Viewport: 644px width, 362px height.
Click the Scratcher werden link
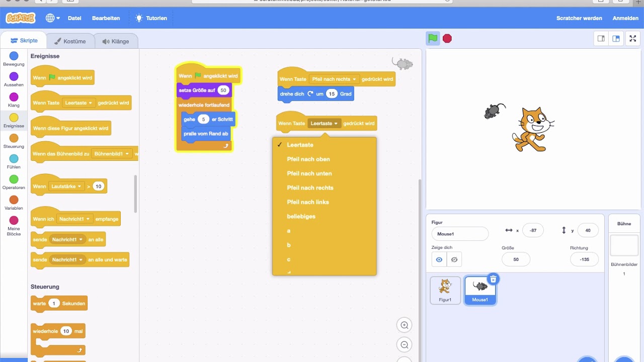579,18
